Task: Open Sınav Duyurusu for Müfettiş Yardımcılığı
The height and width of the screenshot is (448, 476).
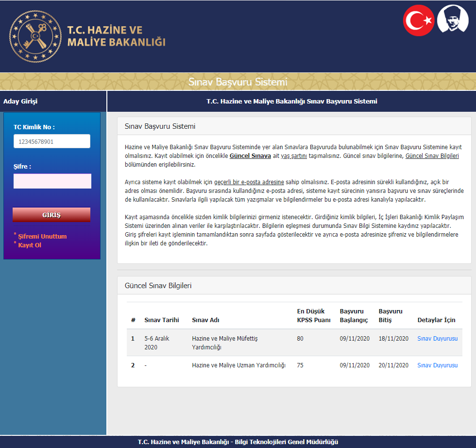Action: (x=437, y=339)
